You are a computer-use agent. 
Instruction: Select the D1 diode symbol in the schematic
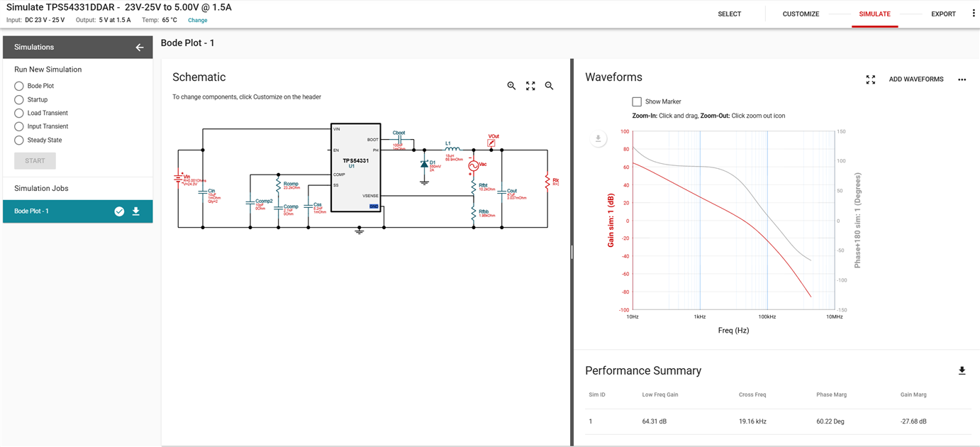[424, 165]
